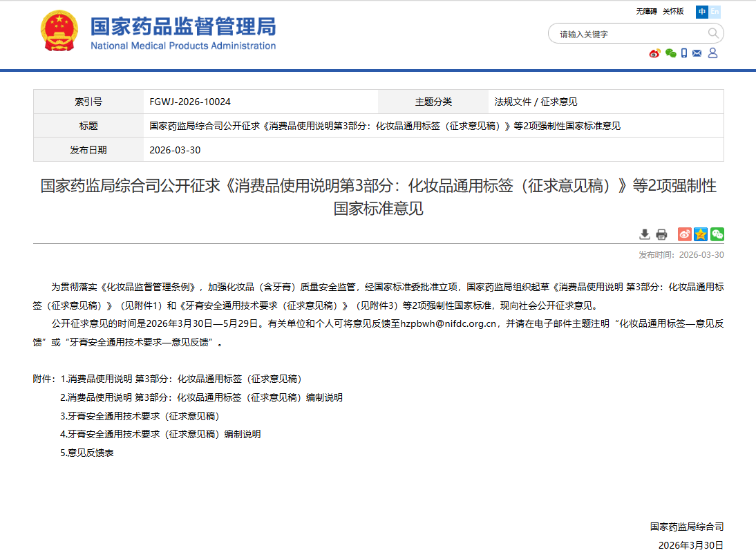Share article to Weibo via red share button
Screen dimensions: 756x557
tap(684, 234)
